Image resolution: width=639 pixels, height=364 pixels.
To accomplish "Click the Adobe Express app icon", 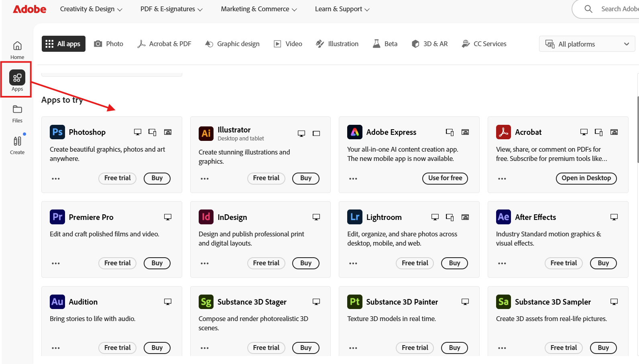I will [x=355, y=132].
